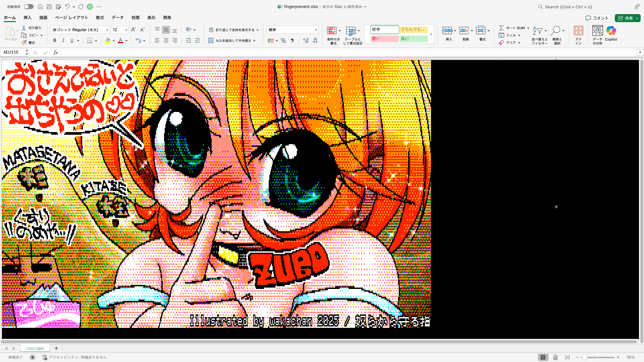This screenshot has height=362, width=644.
Task: Switch to the 挿入 ribbon tab
Action: point(28,18)
